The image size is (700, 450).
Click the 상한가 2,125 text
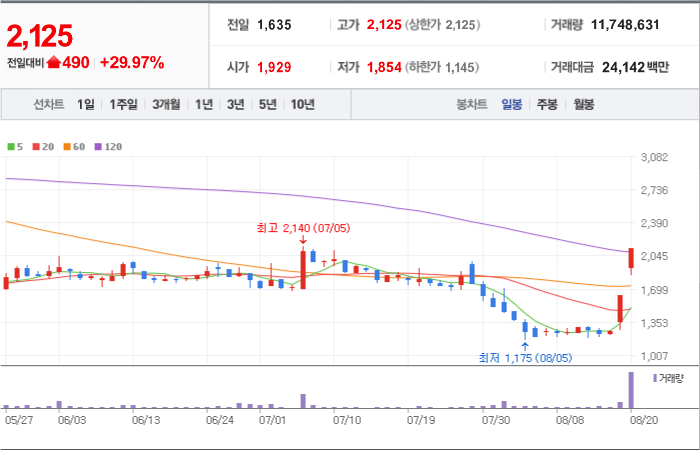click(442, 25)
